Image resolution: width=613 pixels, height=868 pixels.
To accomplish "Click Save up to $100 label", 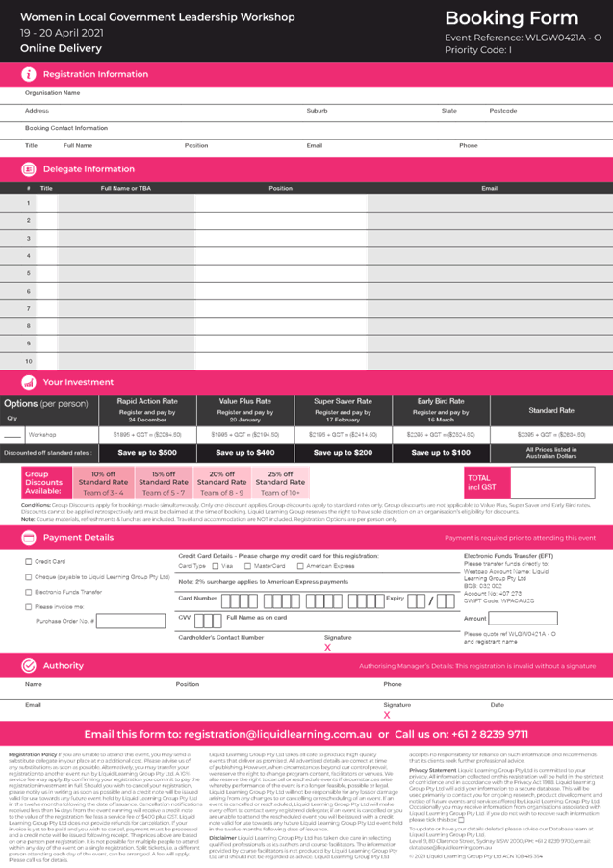I will [x=441, y=453].
